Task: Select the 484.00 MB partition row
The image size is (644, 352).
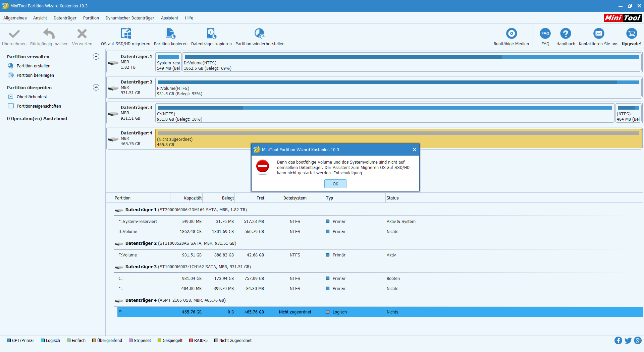Action: 380,289
